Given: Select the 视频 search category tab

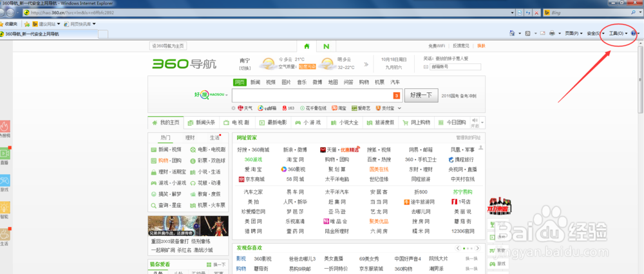Looking at the screenshot, I should 270,83.
